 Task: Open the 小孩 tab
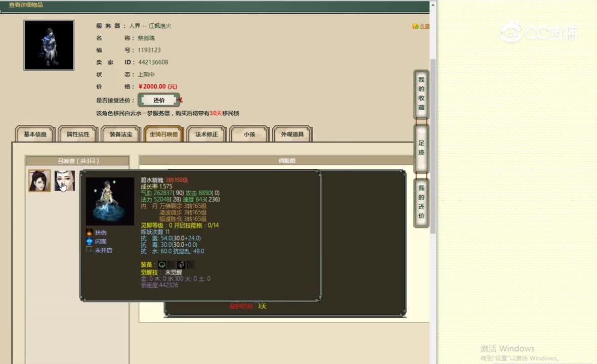pyautogui.click(x=249, y=134)
